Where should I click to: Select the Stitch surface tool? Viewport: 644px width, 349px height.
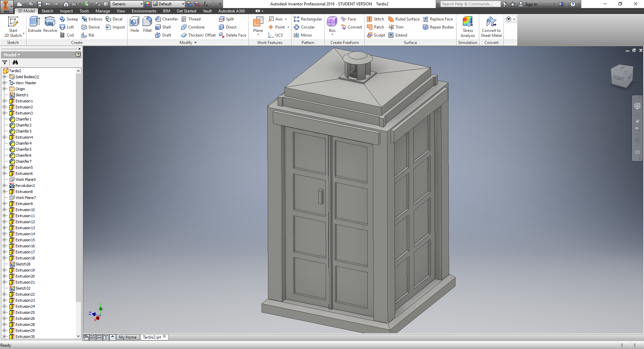(375, 19)
